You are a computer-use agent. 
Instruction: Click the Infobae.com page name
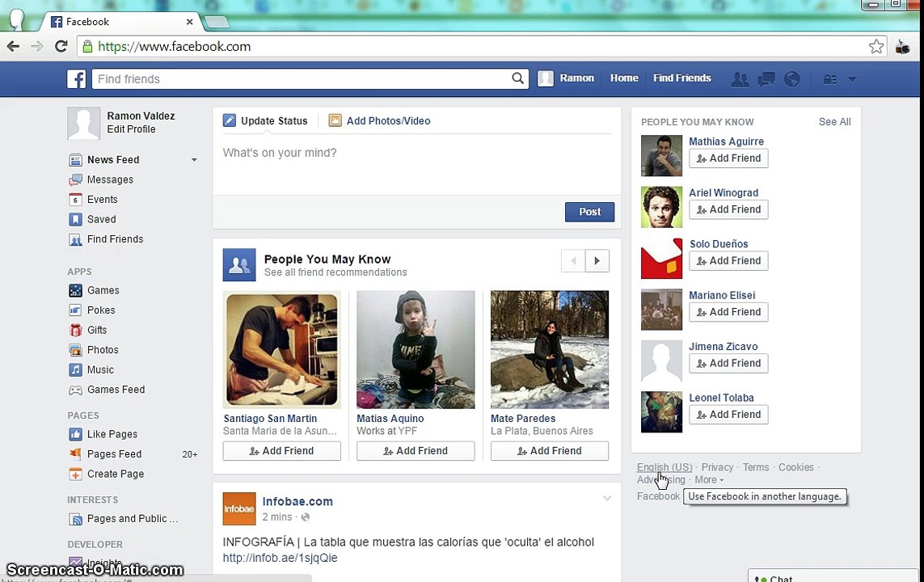(297, 501)
